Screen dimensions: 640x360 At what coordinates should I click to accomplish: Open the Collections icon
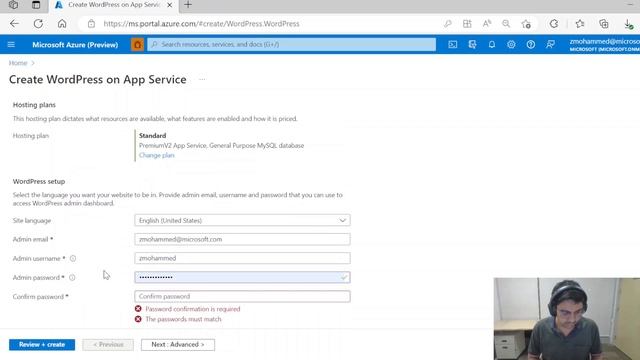pos(604,24)
